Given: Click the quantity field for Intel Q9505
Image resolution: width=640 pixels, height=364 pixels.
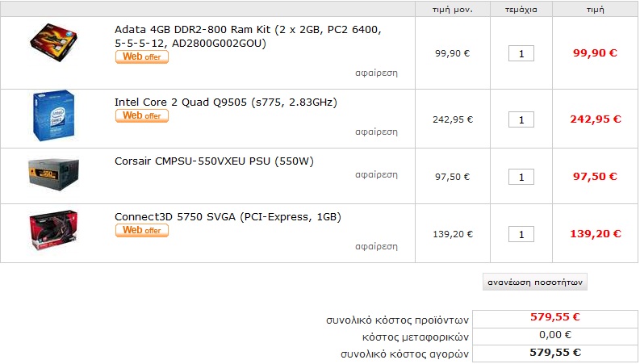Looking at the screenshot, I should (521, 119).
